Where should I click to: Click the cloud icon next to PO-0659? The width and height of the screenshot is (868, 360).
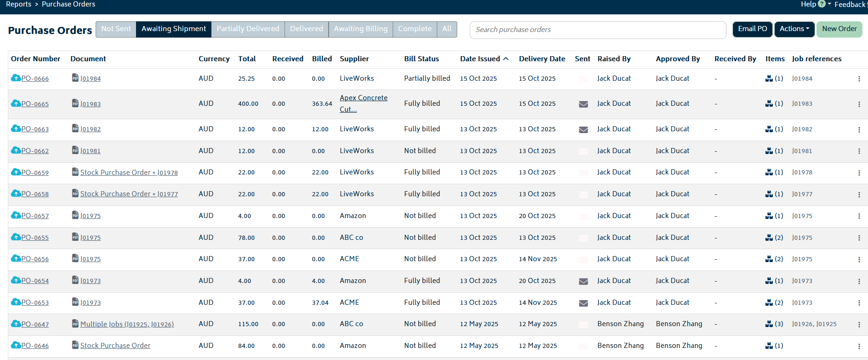16,172
